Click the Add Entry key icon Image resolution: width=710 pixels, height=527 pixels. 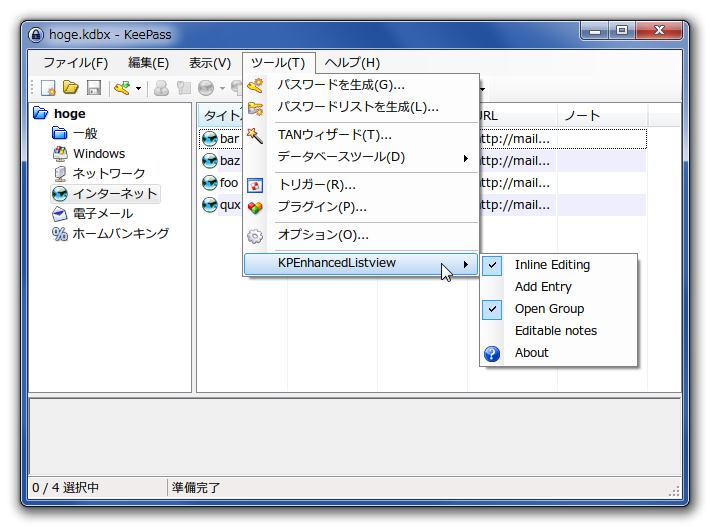[122, 88]
